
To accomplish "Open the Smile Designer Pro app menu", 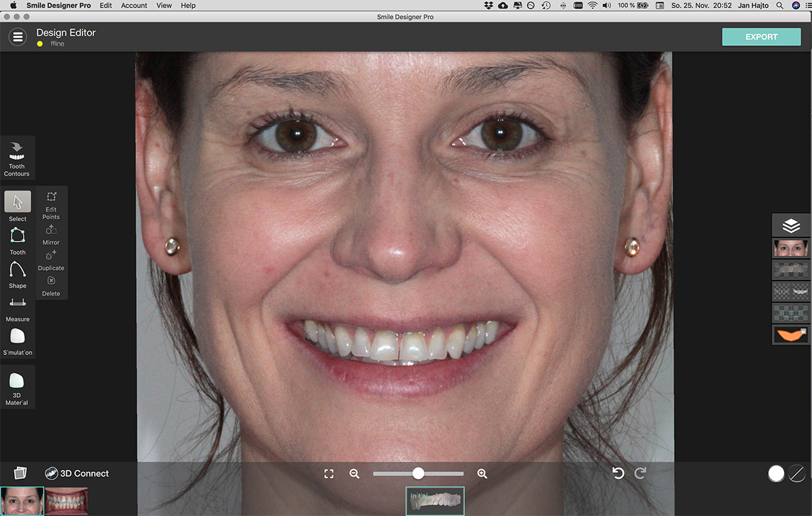I will click(59, 5).
